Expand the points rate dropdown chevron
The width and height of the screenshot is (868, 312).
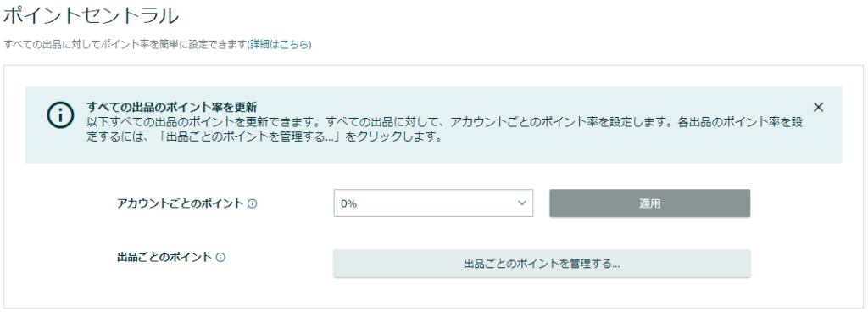(x=521, y=203)
